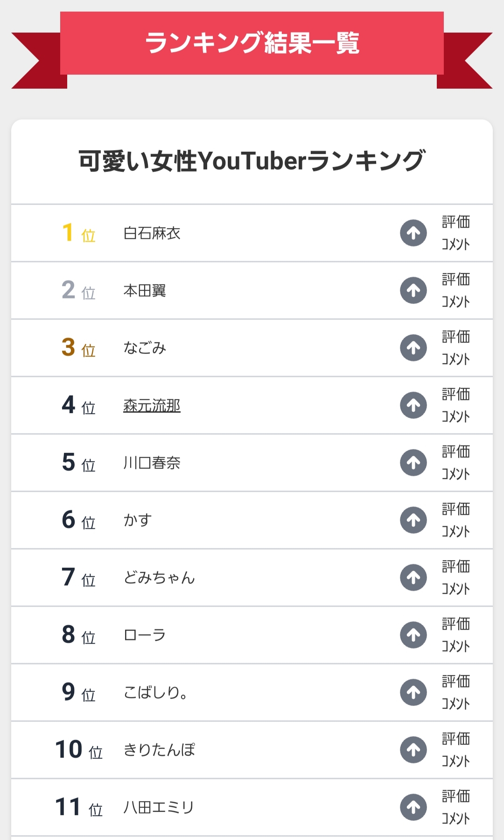Screen dimensions: 504x840
Task: Open the 森元流那 profile link
Action: point(152,405)
